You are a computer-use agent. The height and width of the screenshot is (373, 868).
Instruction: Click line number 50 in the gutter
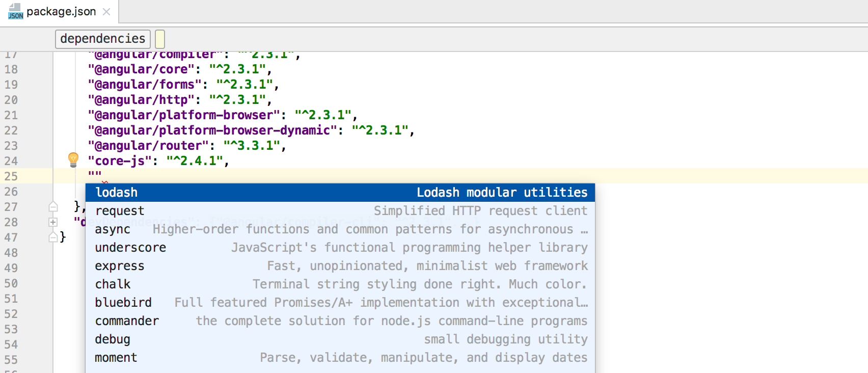(11, 283)
